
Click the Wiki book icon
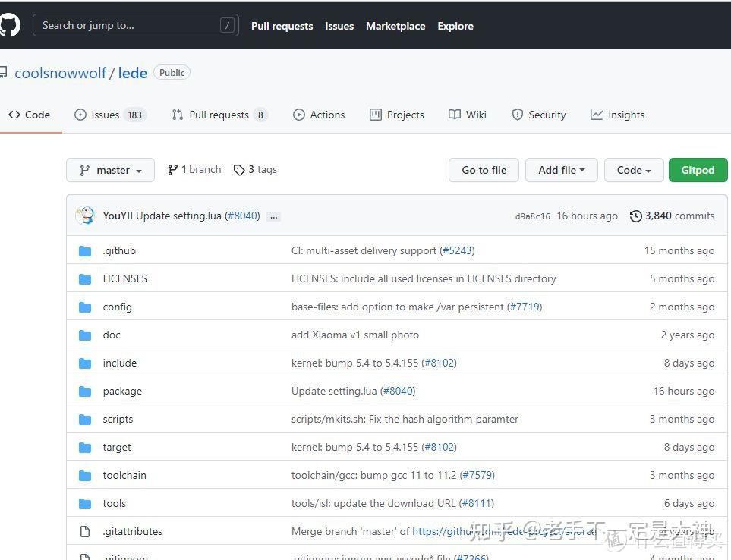pyautogui.click(x=455, y=115)
